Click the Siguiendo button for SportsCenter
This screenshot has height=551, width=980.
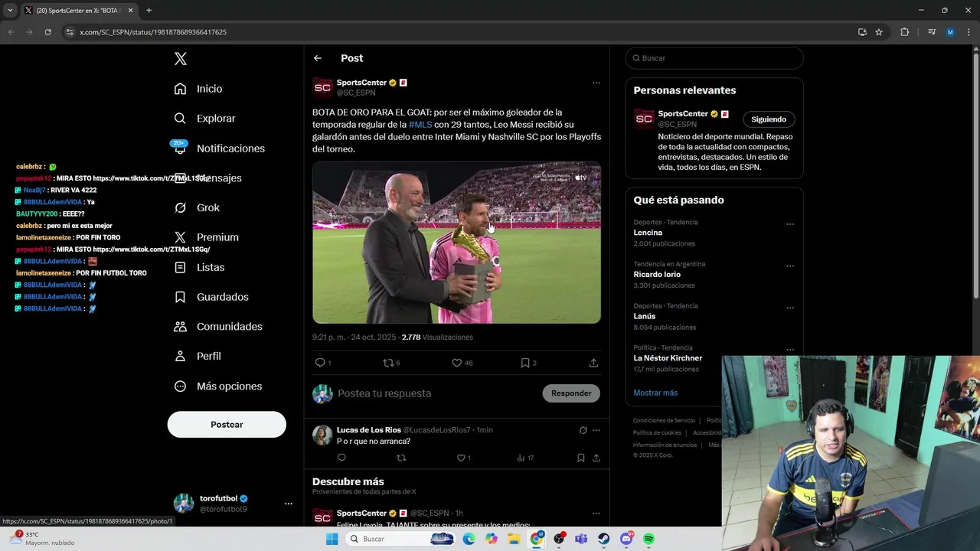769,119
